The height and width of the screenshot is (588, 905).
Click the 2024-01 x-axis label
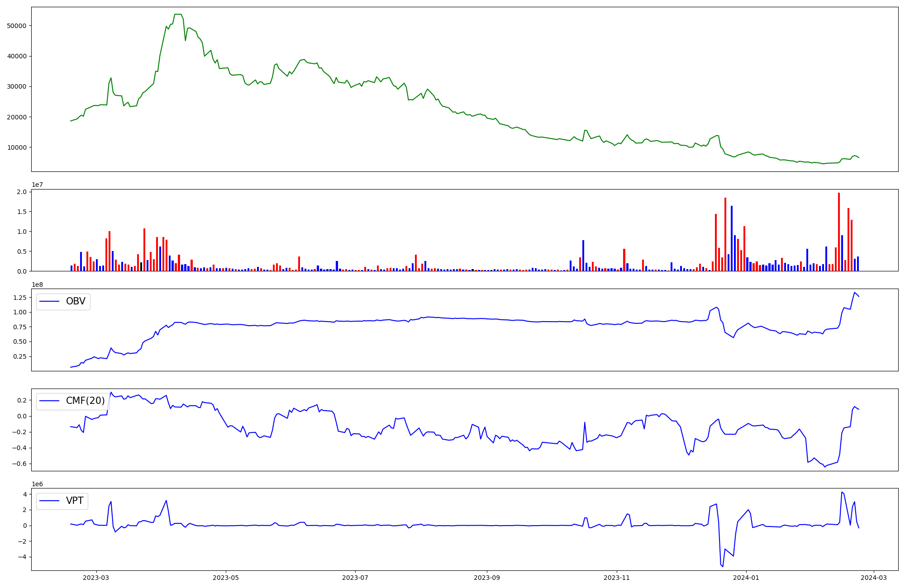click(x=746, y=578)
